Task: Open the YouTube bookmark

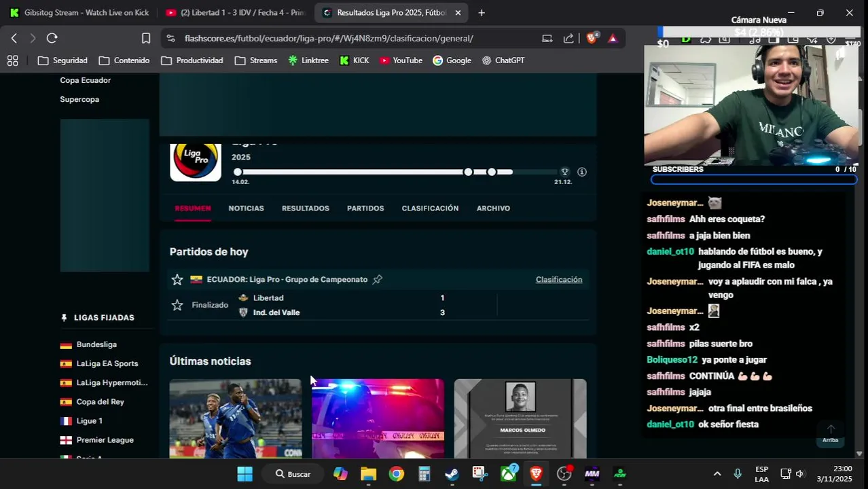Action: (401, 60)
